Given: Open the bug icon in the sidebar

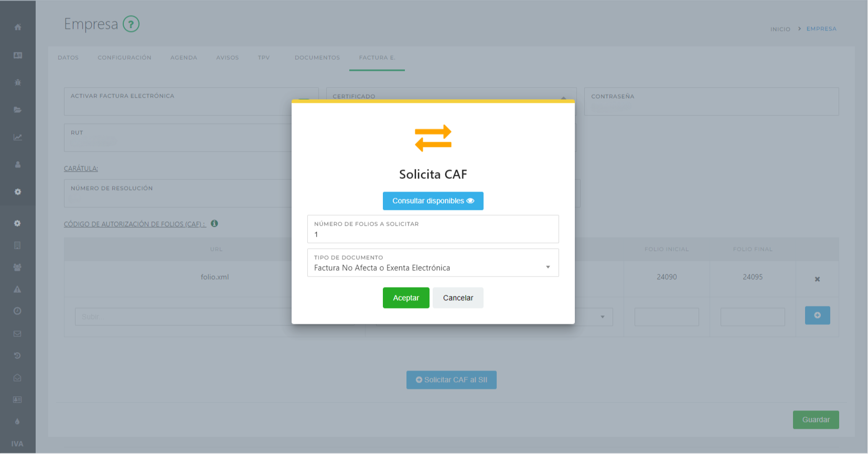Looking at the screenshot, I should [x=18, y=82].
